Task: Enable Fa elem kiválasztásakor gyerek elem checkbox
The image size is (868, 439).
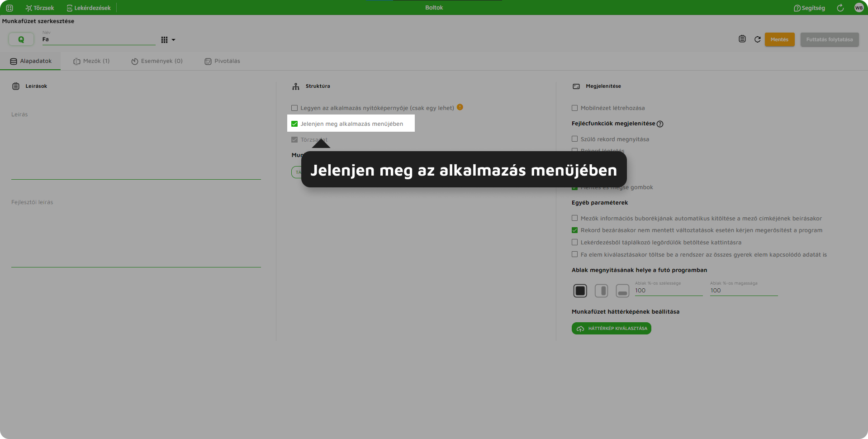Action: [575, 254]
